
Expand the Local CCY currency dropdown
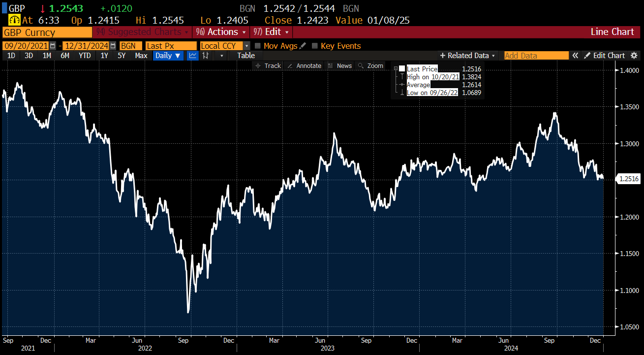tap(246, 46)
